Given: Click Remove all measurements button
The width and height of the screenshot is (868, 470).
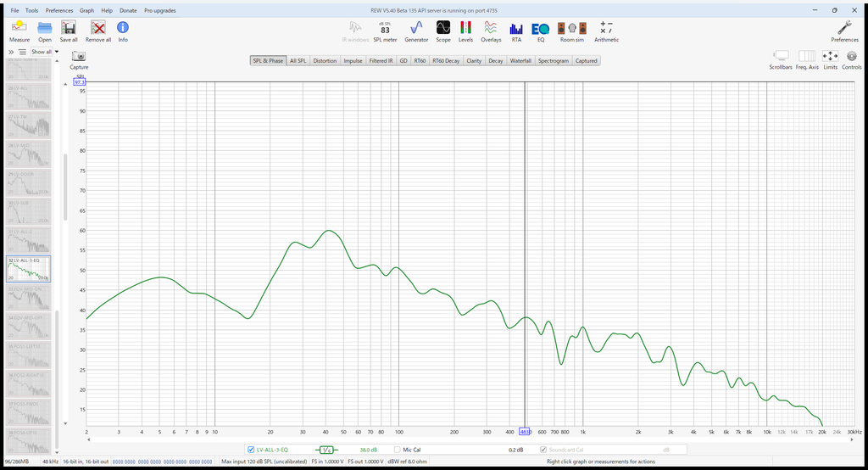Looking at the screenshot, I should tap(98, 31).
